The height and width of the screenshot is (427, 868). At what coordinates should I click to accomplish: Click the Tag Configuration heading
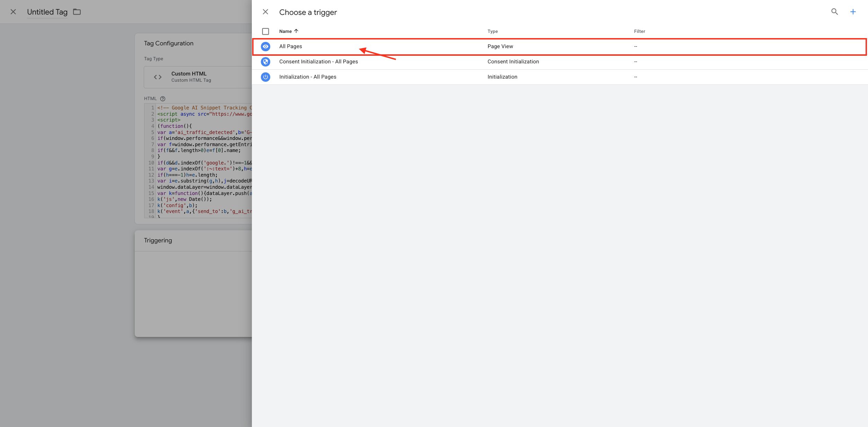click(169, 43)
